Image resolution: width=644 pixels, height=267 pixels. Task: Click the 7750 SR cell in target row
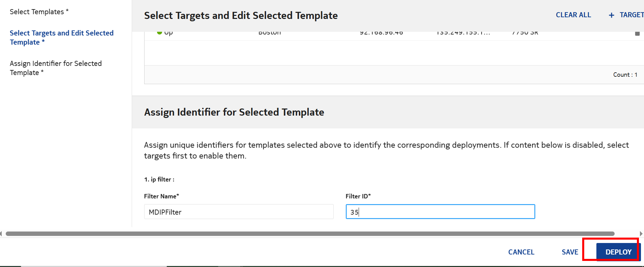point(525,33)
